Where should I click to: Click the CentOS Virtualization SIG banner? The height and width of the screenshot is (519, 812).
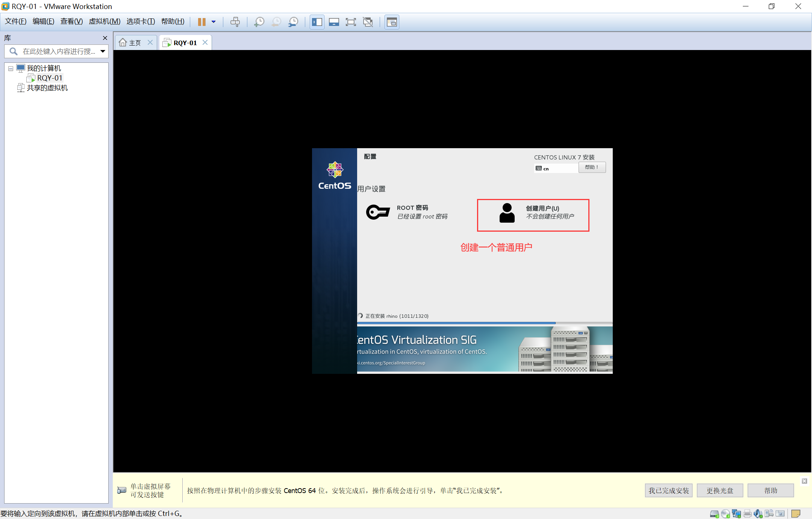(x=485, y=349)
